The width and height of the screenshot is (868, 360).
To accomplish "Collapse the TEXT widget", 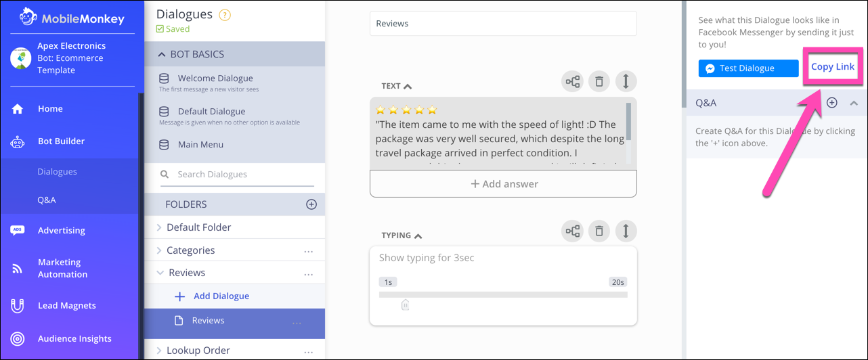I will [408, 87].
